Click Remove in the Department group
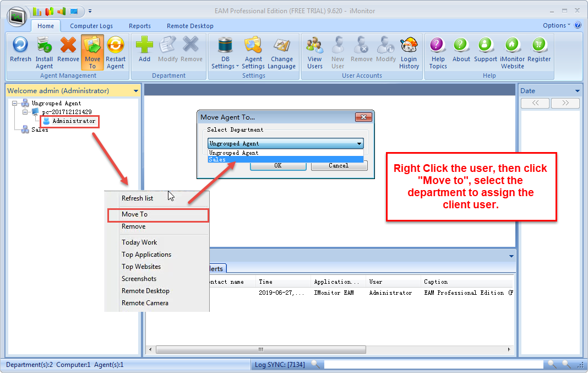The image size is (588, 373). [191, 49]
